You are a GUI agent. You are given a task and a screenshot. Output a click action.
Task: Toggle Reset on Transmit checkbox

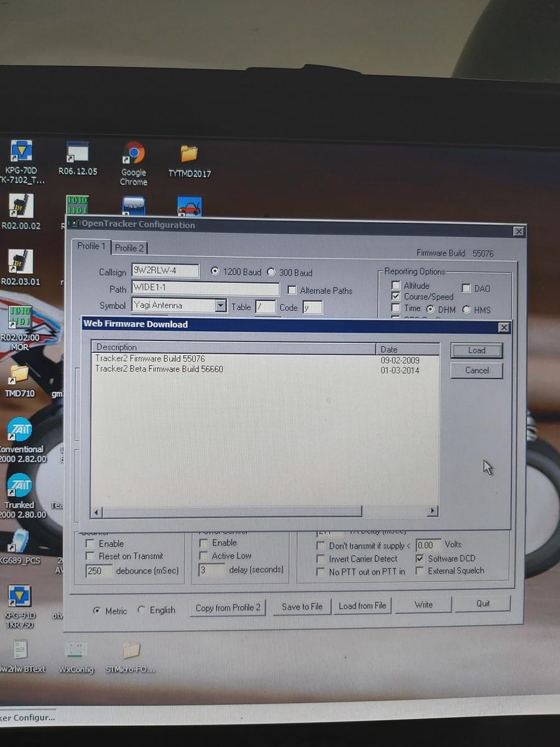click(x=90, y=556)
